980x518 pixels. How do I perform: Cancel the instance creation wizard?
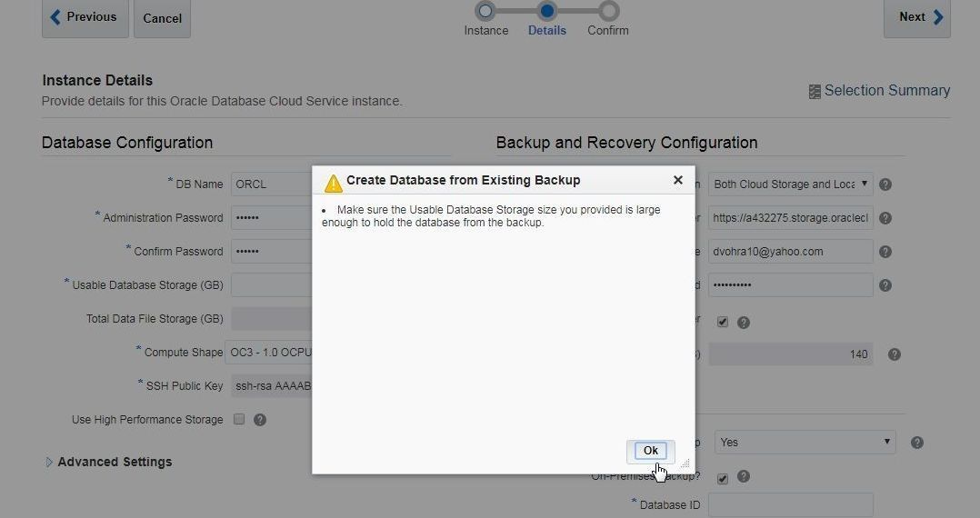click(162, 18)
